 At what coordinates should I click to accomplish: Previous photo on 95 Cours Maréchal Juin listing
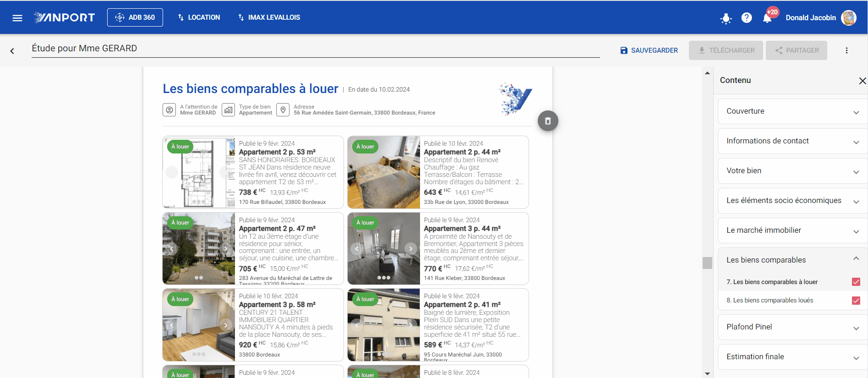(x=357, y=325)
